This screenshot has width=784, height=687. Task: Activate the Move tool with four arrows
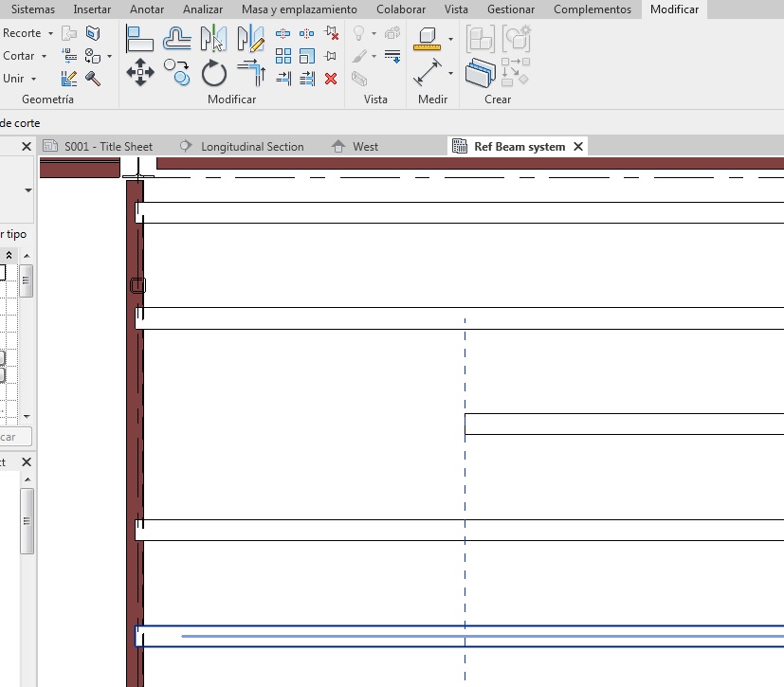[140, 73]
